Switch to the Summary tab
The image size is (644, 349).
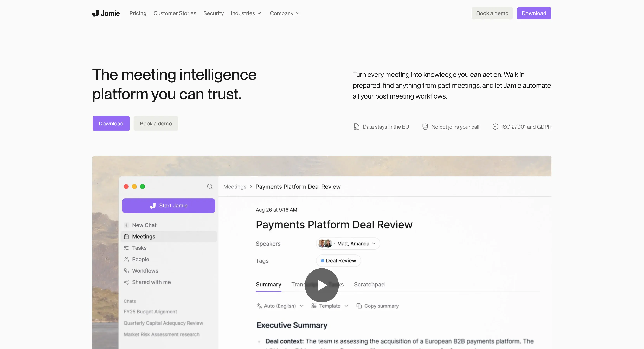coord(268,285)
